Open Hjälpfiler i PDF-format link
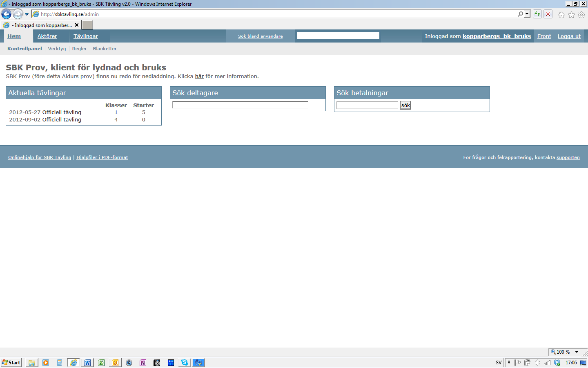 (102, 157)
